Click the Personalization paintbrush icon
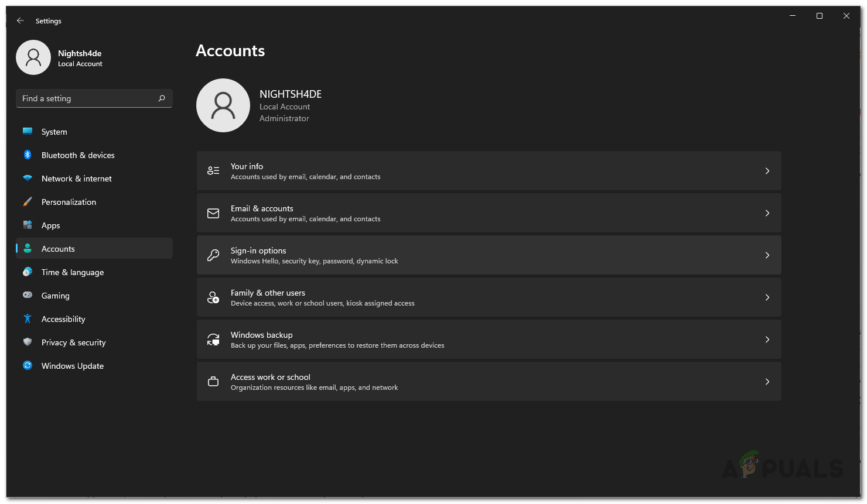 [28, 202]
